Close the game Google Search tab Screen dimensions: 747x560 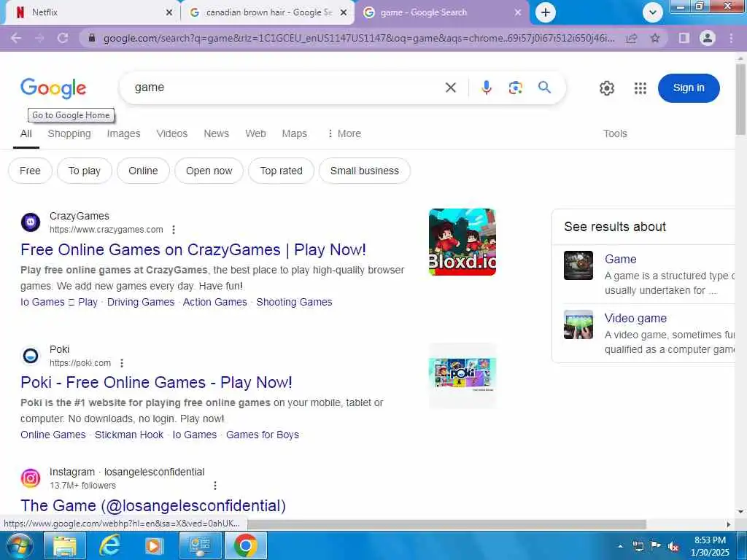point(518,12)
